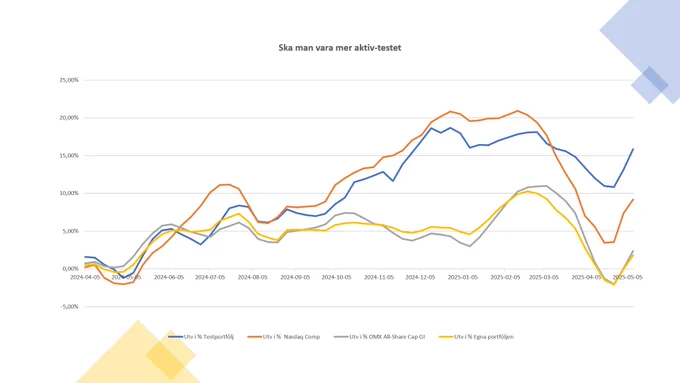Click the 'Utv i % Egna portföljen' legend label
Screen dimensions: 680x383
coord(484,337)
